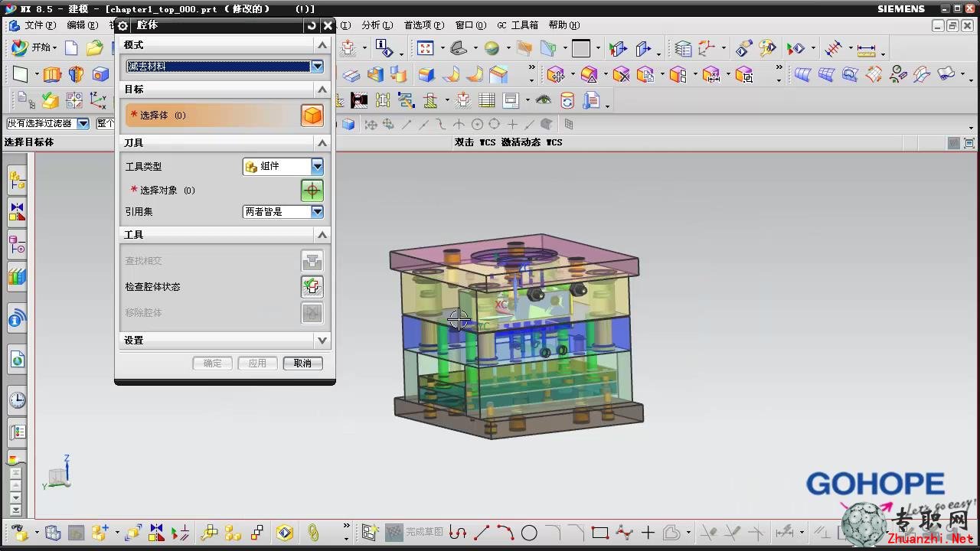The width and height of the screenshot is (980, 551).
Task: Click the mirror assembly icon in bottom toolbar
Action: pos(157,533)
